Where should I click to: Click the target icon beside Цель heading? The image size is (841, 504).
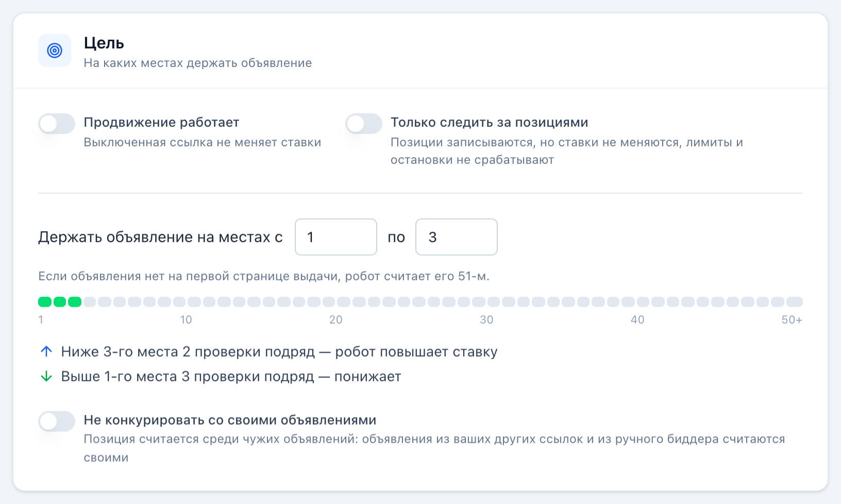click(55, 51)
